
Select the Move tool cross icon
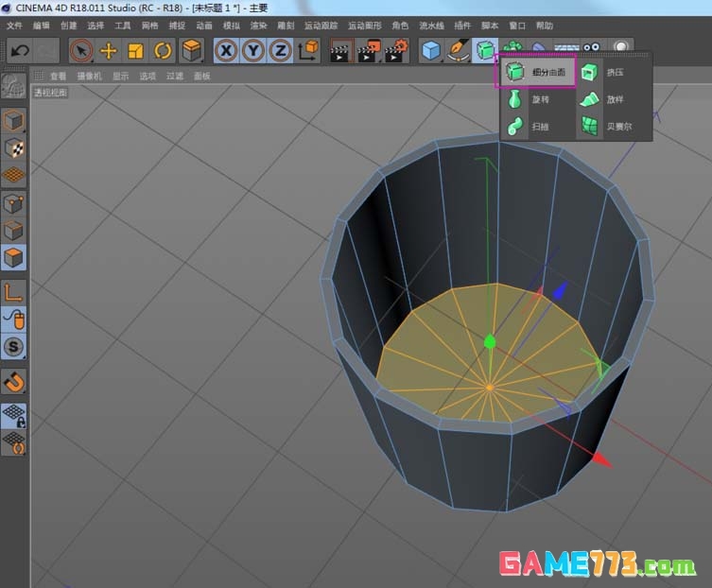coord(109,50)
